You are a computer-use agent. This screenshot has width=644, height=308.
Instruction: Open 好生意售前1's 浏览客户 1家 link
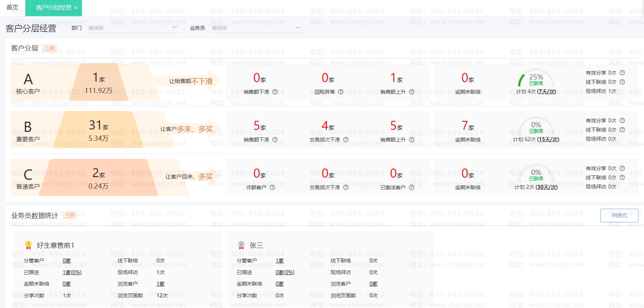(161, 284)
